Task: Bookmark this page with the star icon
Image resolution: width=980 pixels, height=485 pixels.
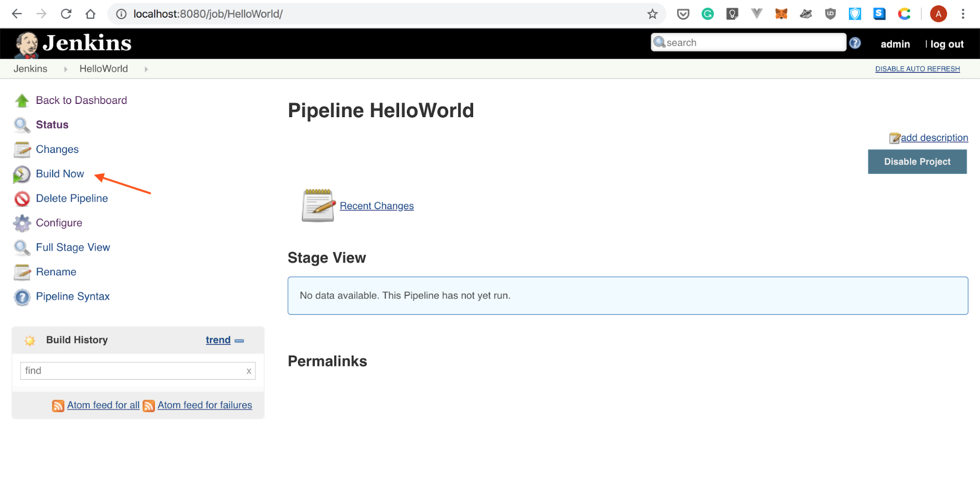Action: [652, 14]
